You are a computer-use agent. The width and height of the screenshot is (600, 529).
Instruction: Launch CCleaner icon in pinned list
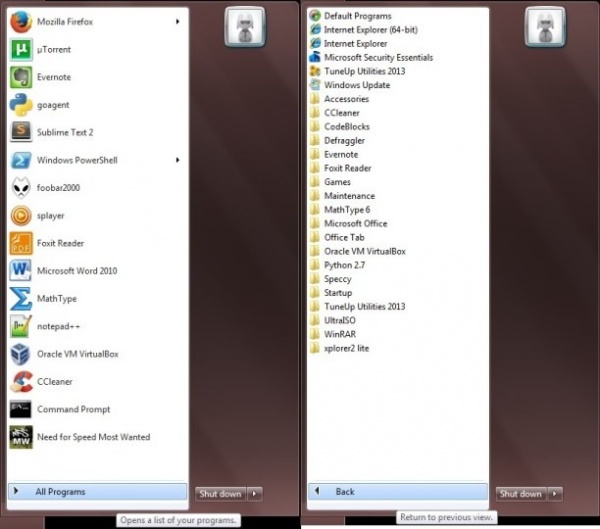[x=21, y=382]
